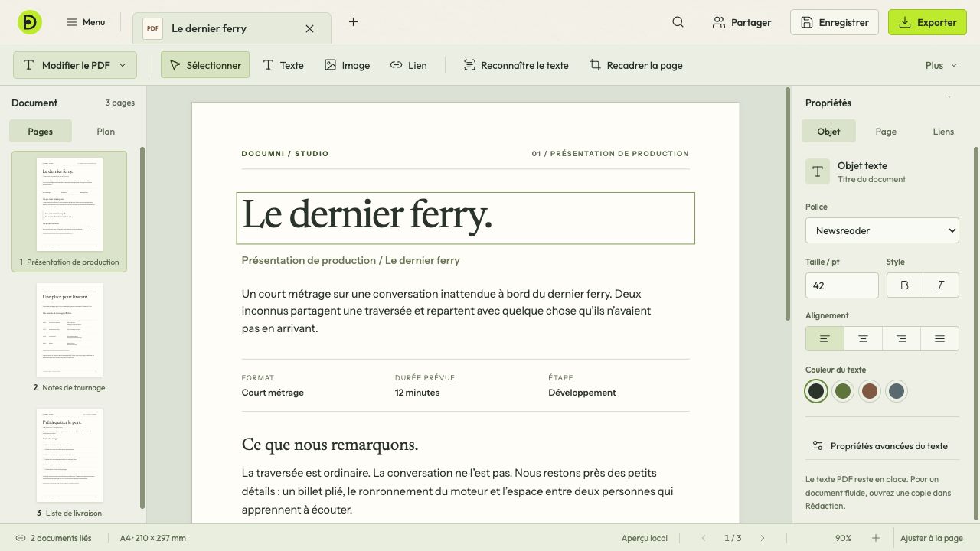Click the Enregistrer save button
980x551 pixels.
click(835, 22)
